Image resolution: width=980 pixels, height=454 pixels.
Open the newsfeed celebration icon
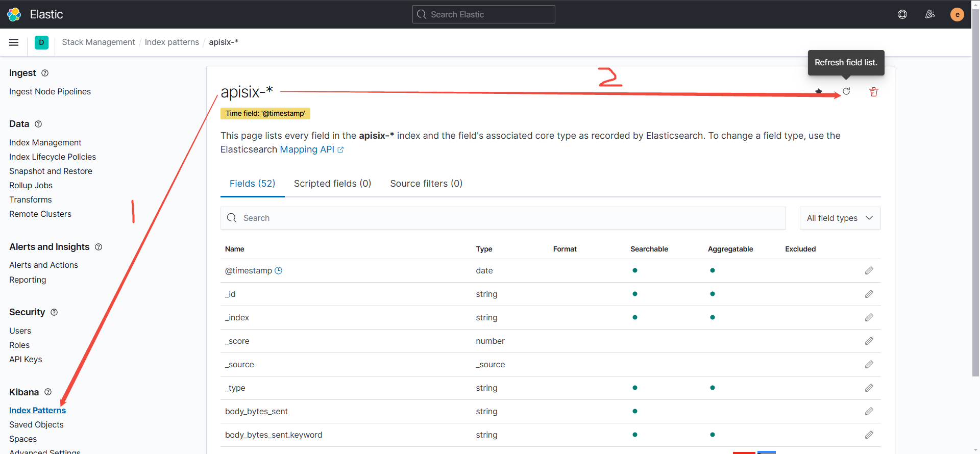click(930, 14)
